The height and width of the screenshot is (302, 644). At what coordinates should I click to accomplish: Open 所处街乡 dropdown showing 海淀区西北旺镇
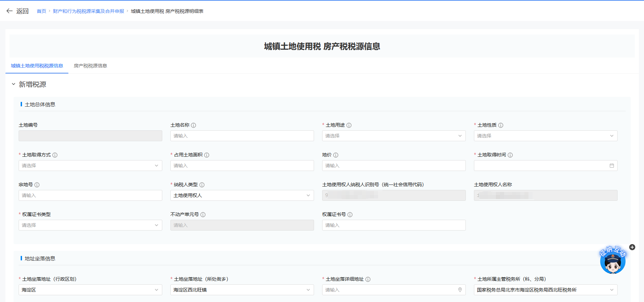(x=242, y=290)
